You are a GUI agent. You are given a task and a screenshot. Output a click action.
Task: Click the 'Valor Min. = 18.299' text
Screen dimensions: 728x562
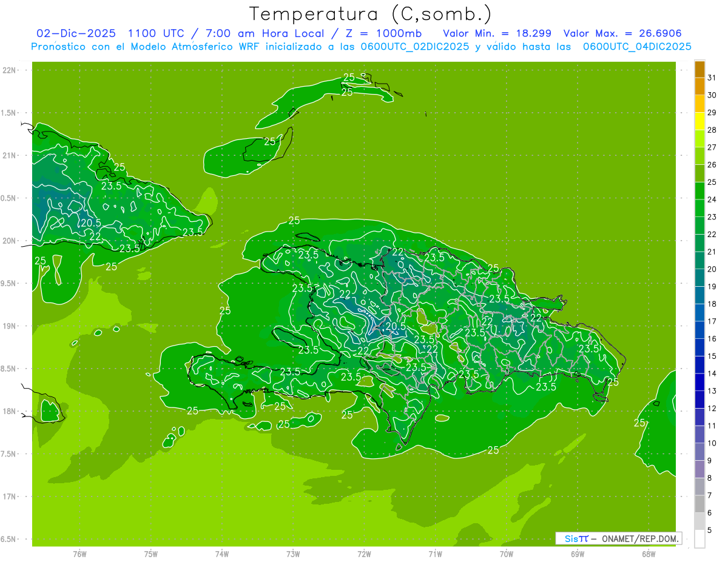497,33
